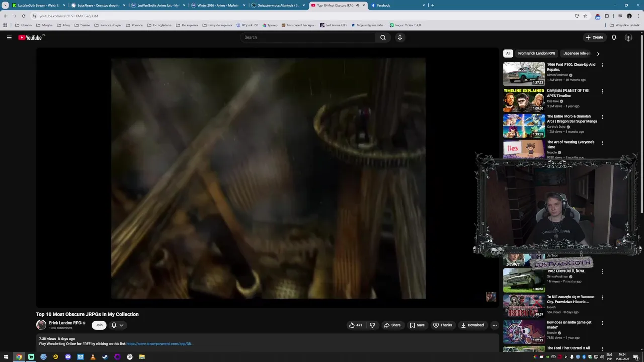Select the Japanese role-playing chip
Image resolution: width=644 pixels, height=362 pixels.
pos(577,53)
